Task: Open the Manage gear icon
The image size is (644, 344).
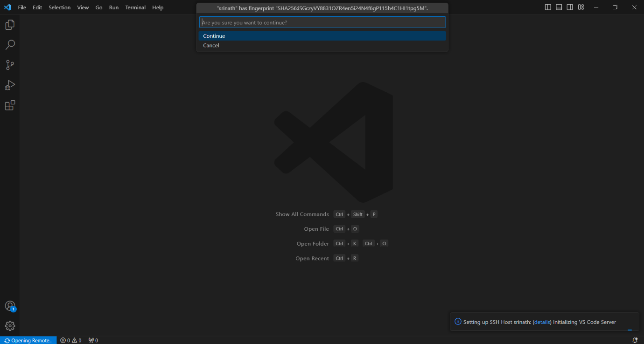Action: (10, 326)
